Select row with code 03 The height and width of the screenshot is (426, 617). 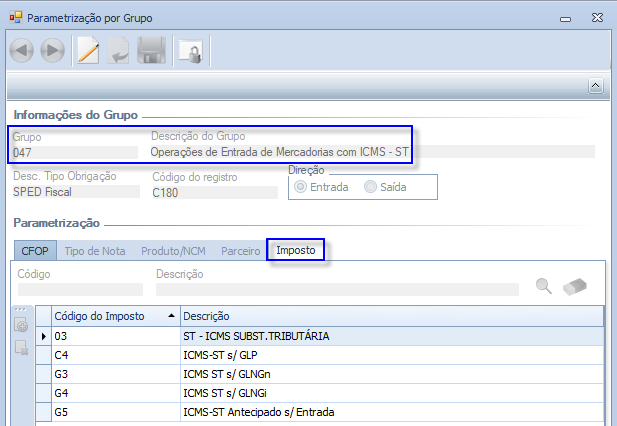tap(116, 336)
